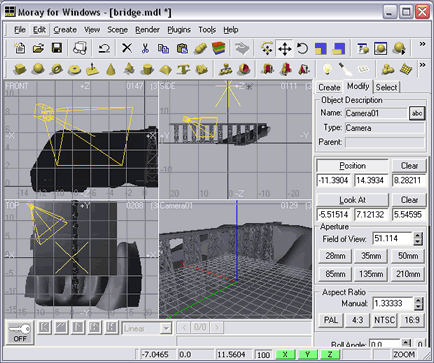Click the camera Name input field

(376, 113)
